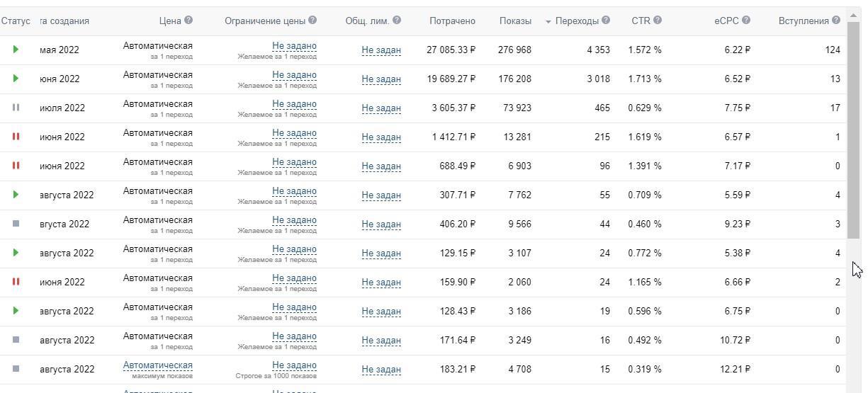Click the CTR help question icon
868x393 pixels.
[x=658, y=21]
